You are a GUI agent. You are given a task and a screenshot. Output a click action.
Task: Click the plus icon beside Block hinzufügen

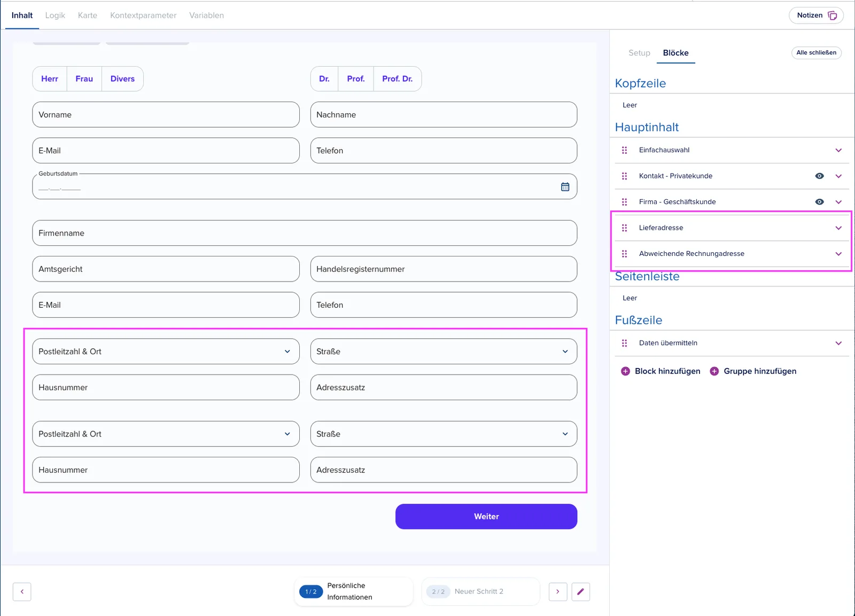coord(625,371)
